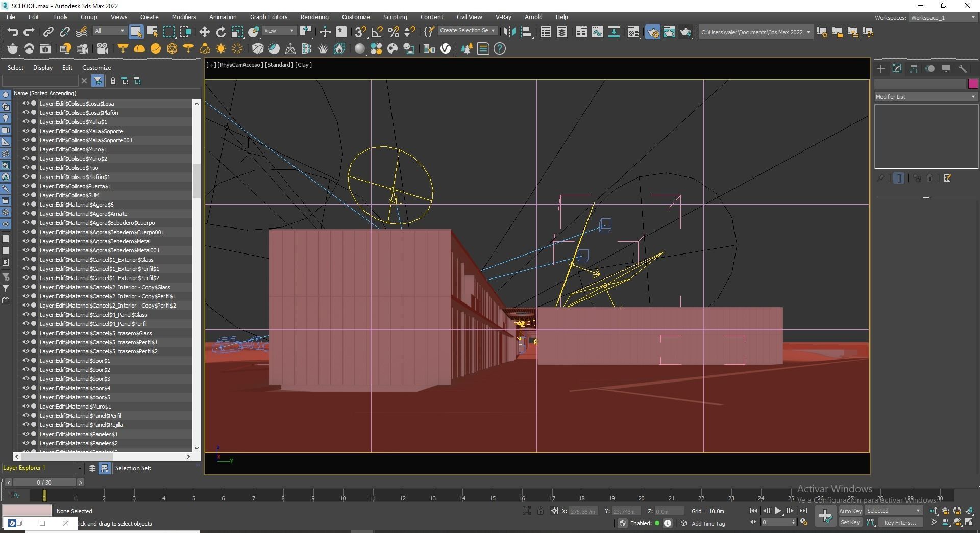Viewport: 980px width, 533px height.
Task: Open the Workspaces dropdown
Action: [943, 18]
